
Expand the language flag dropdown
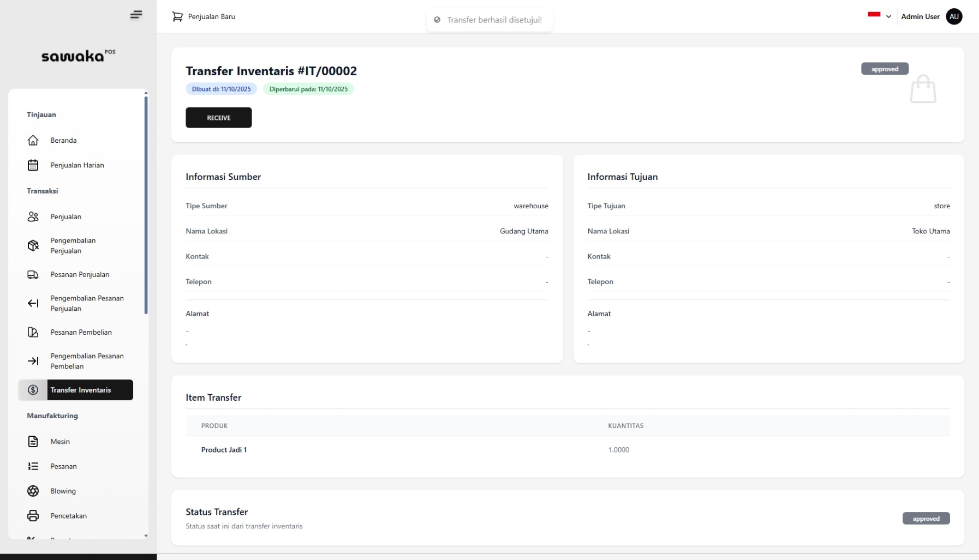click(x=879, y=16)
